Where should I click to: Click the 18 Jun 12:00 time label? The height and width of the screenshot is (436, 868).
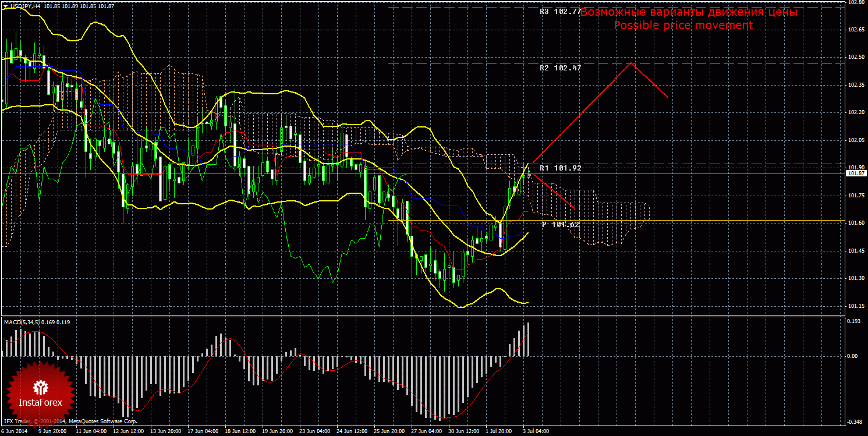240,431
